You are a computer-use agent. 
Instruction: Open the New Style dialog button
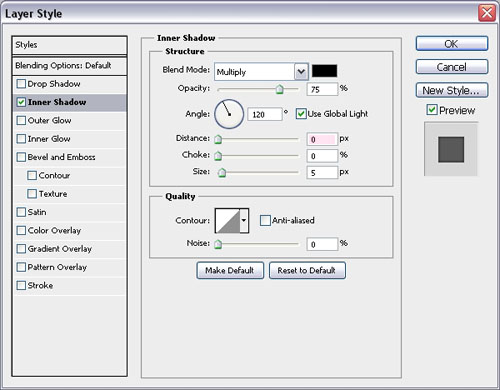(452, 90)
